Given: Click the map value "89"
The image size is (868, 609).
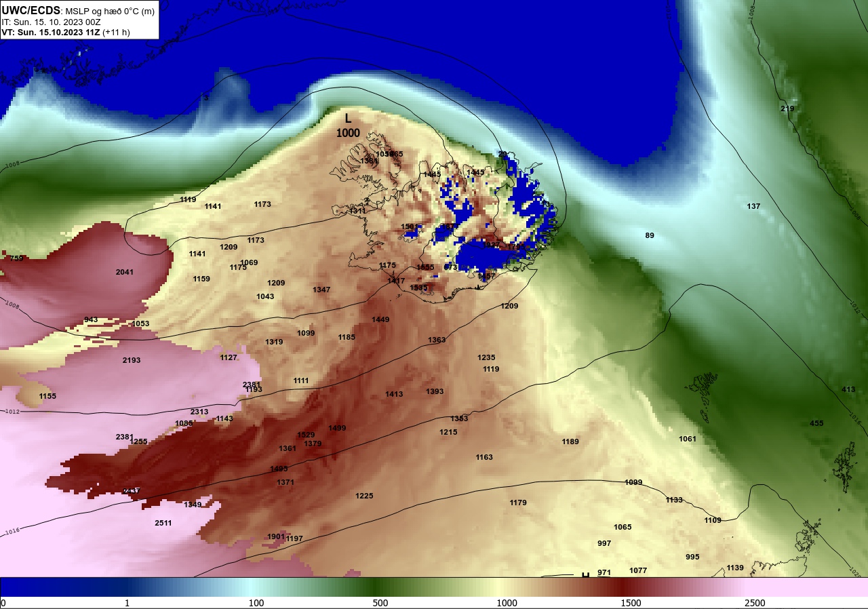Looking at the screenshot, I should click(x=650, y=235).
